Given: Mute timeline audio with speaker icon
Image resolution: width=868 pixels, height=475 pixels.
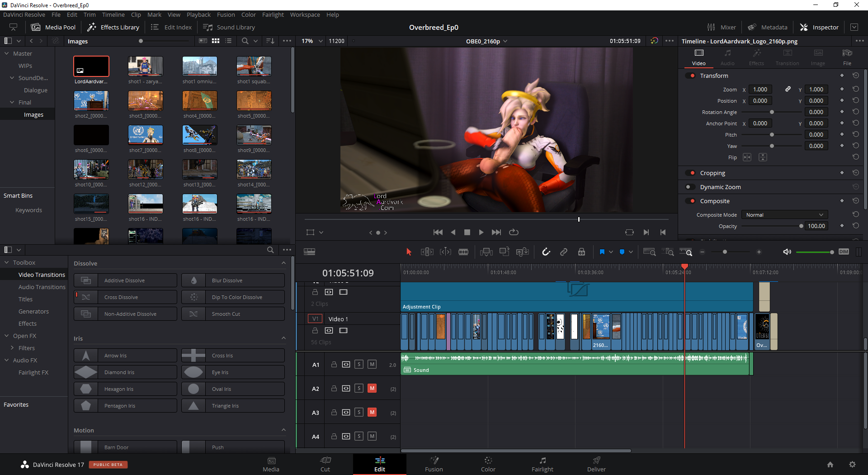Looking at the screenshot, I should click(x=787, y=252).
